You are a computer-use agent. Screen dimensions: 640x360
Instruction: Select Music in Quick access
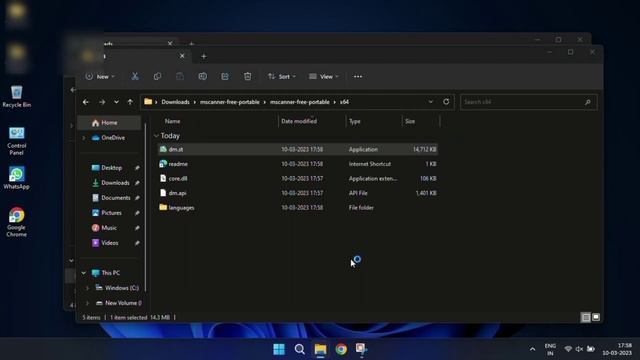tap(109, 228)
